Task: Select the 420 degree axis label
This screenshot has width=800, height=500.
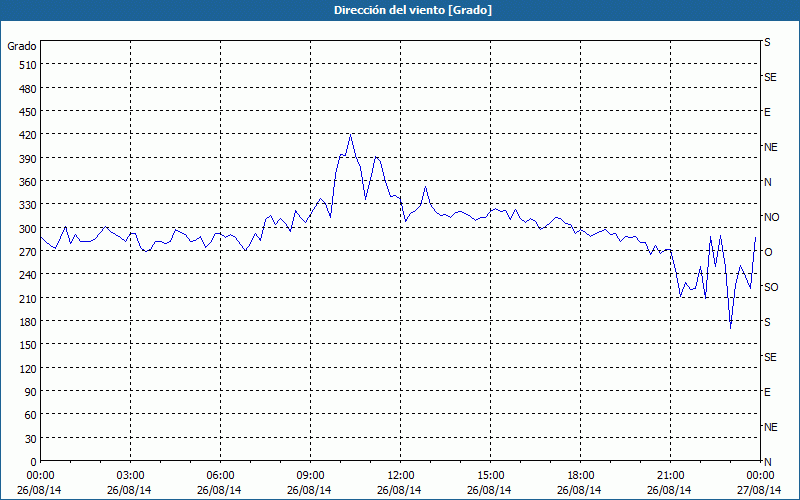Action: click(x=28, y=136)
